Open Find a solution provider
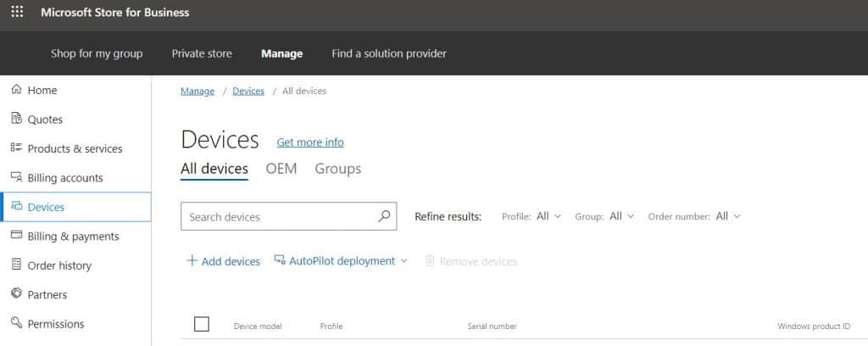868x346 pixels. [x=389, y=53]
